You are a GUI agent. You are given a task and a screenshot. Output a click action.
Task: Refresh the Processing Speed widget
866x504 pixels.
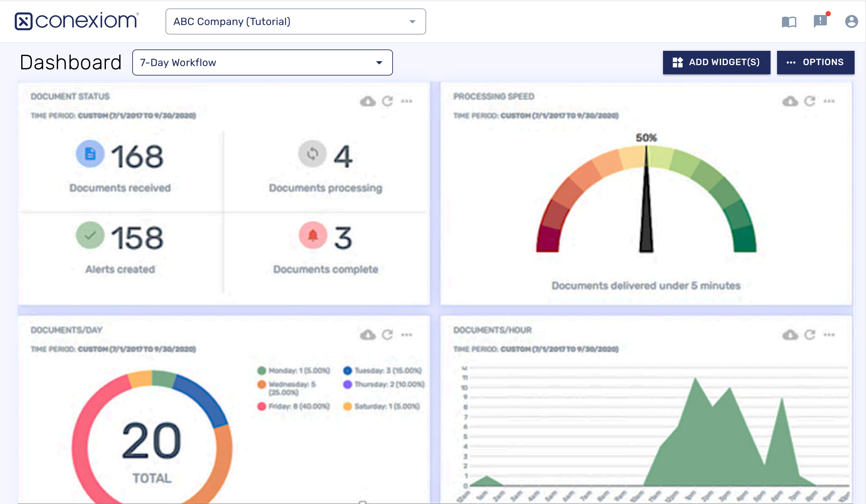[x=810, y=101]
